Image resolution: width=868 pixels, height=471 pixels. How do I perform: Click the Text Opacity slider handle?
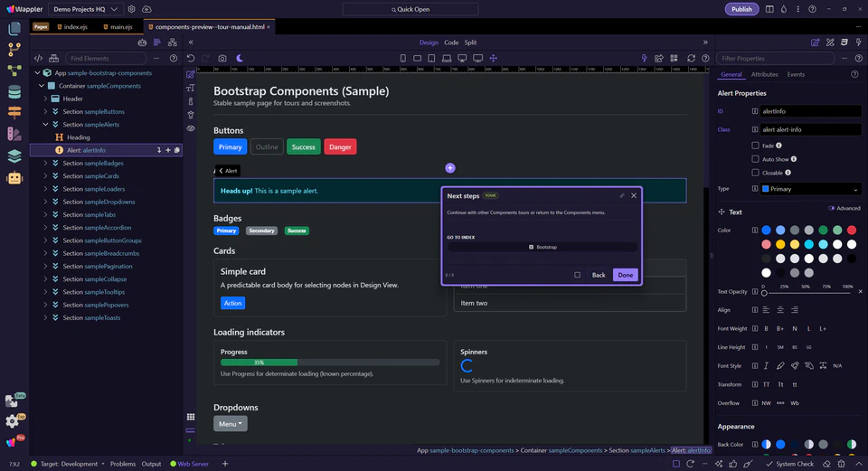point(764,293)
